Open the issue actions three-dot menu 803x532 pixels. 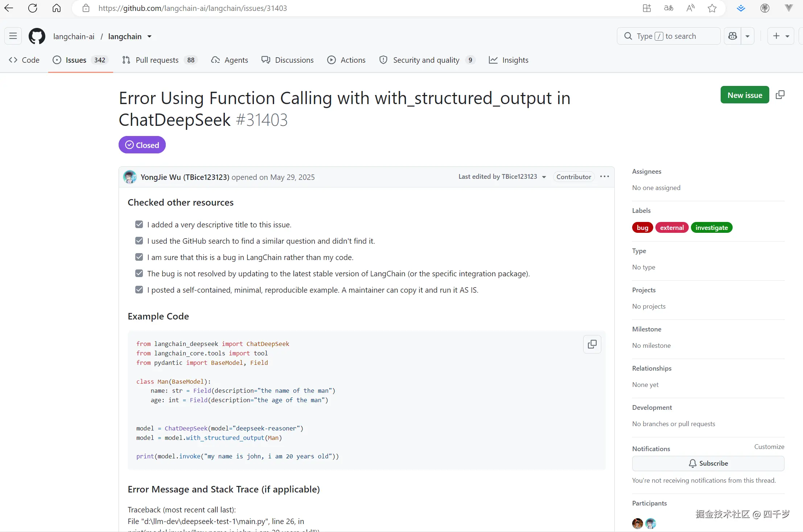[x=605, y=177]
